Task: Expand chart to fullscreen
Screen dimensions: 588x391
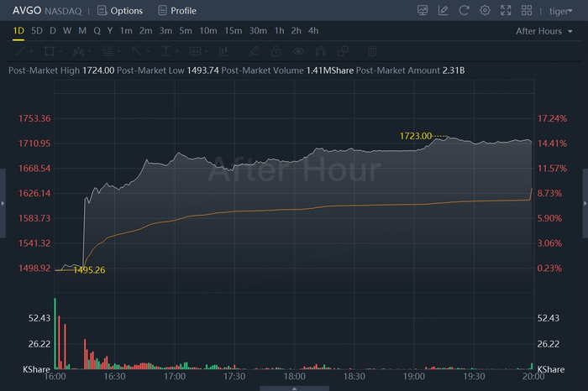Action: pyautogui.click(x=506, y=11)
